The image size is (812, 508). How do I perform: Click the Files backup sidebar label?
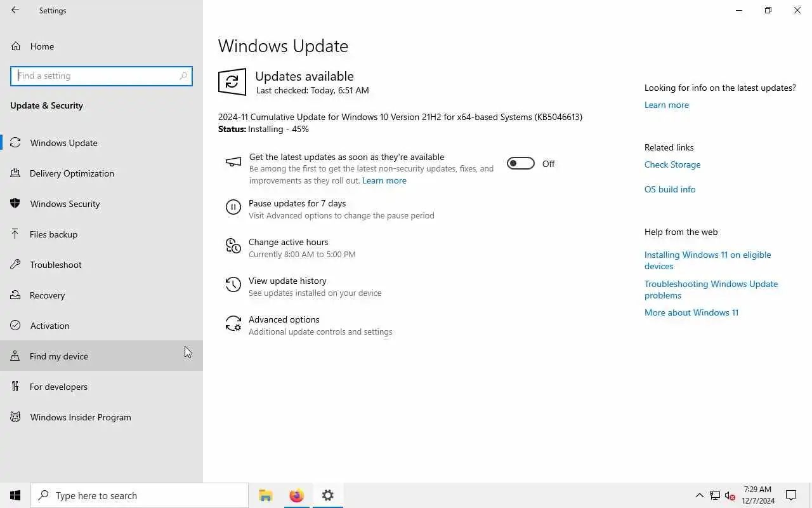(x=53, y=234)
